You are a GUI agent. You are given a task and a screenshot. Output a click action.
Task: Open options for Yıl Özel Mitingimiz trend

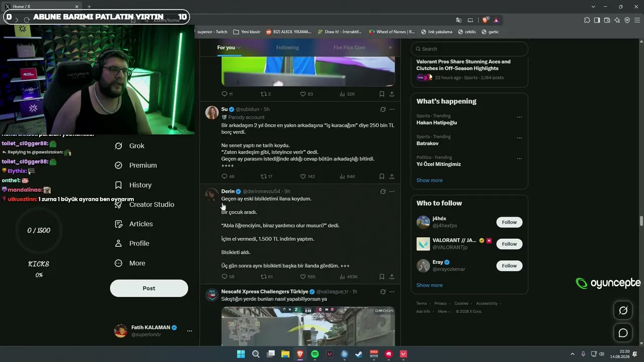tap(519, 158)
